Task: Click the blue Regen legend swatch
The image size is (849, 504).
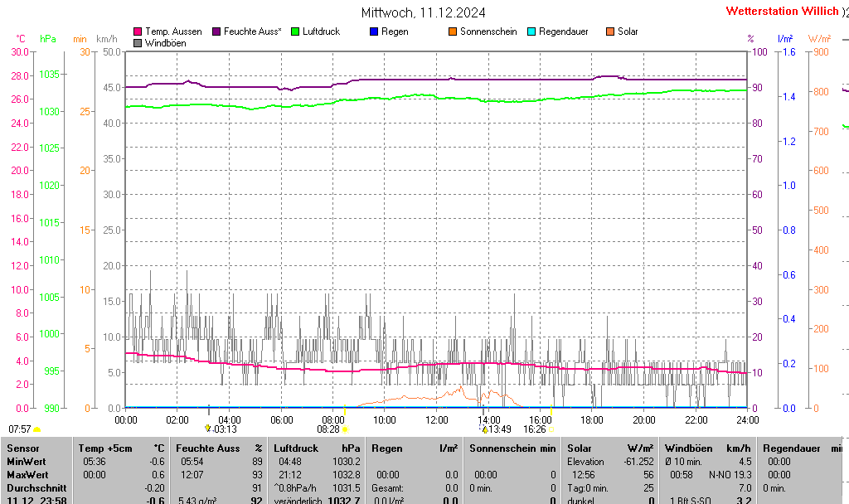Action: click(374, 31)
